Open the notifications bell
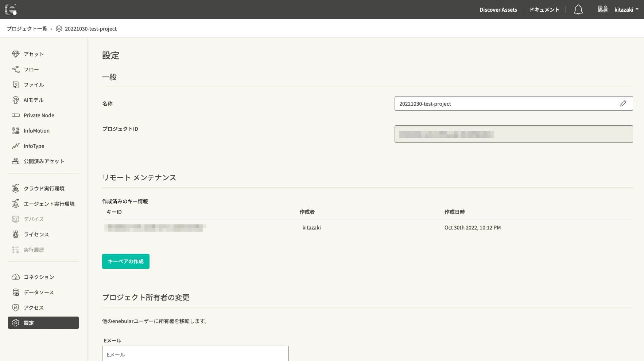 pos(578,10)
